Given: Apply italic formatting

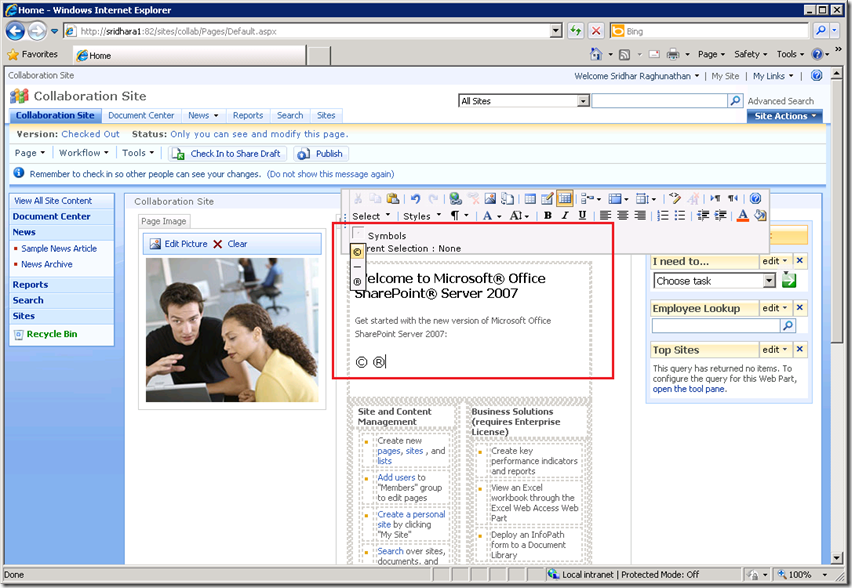Looking at the screenshot, I should pyautogui.click(x=565, y=215).
